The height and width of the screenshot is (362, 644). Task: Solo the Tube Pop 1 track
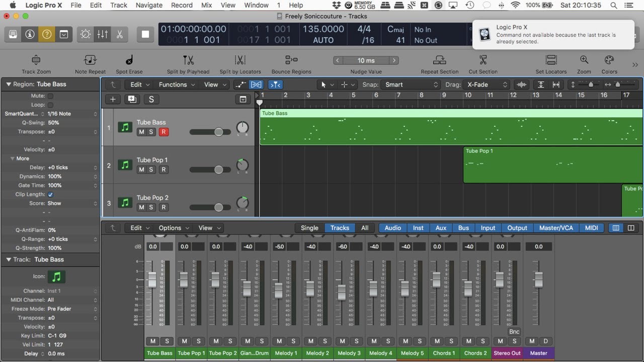click(151, 169)
